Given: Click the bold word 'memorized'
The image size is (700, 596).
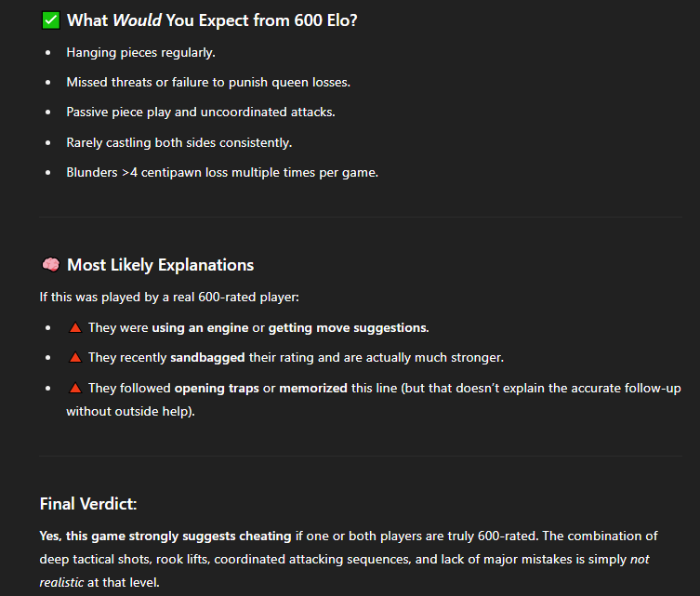Looking at the screenshot, I should (313, 389).
